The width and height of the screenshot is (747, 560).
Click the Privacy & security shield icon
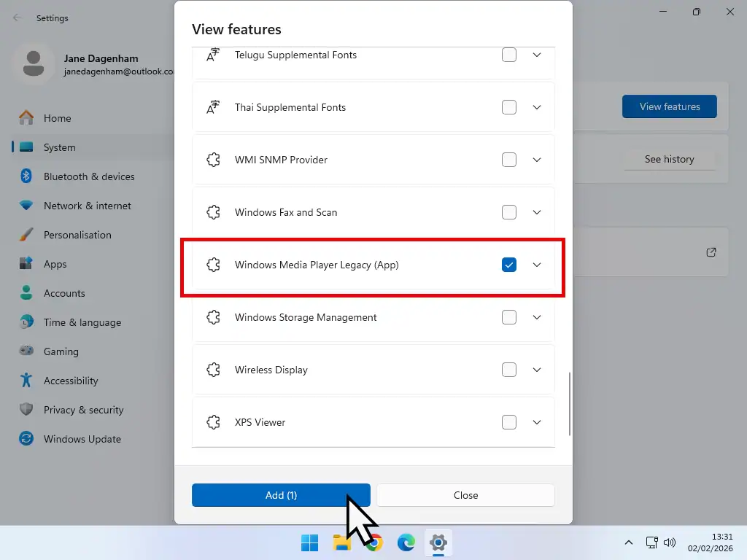click(27, 410)
